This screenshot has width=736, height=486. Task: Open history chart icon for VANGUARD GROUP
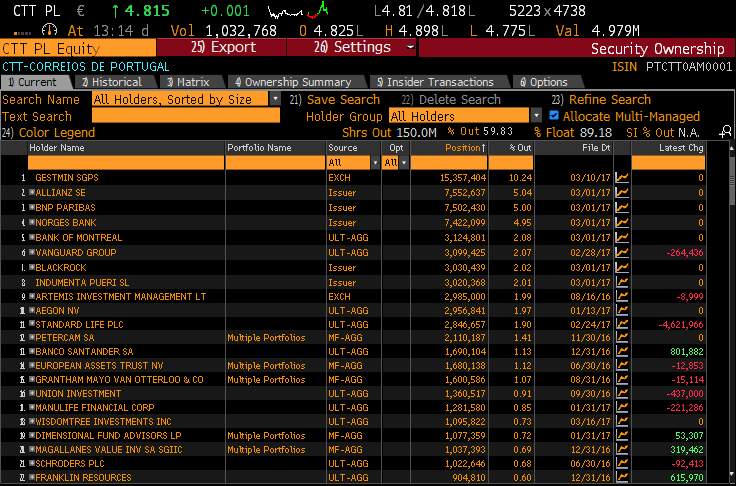click(622, 253)
